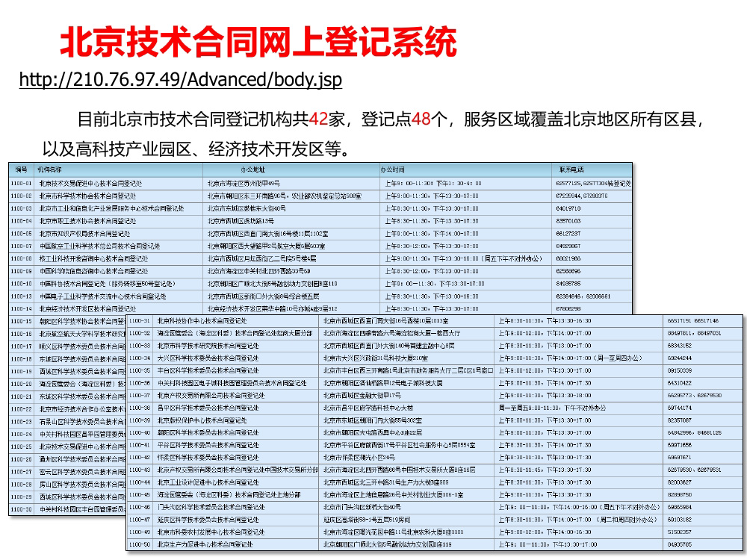Click 延庆区科学技术委员会技术合同登记处
Viewport: 747px width, 560px height.
pos(208,520)
